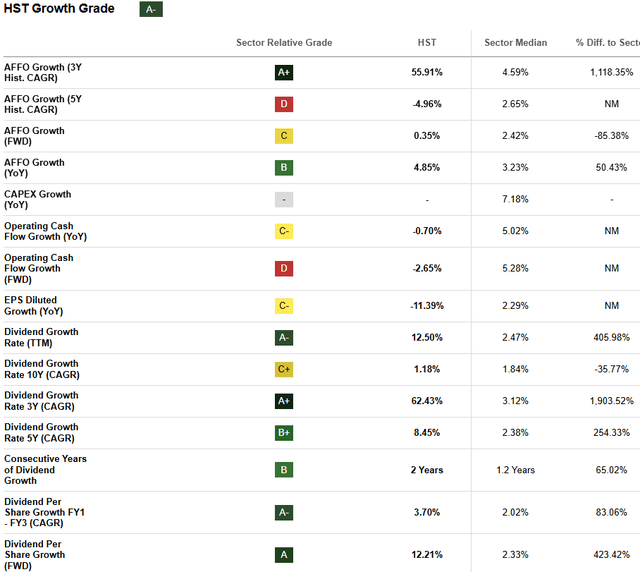Click the B grade for AFFO Growth YoY
This screenshot has height=572, width=640.
[x=284, y=167]
